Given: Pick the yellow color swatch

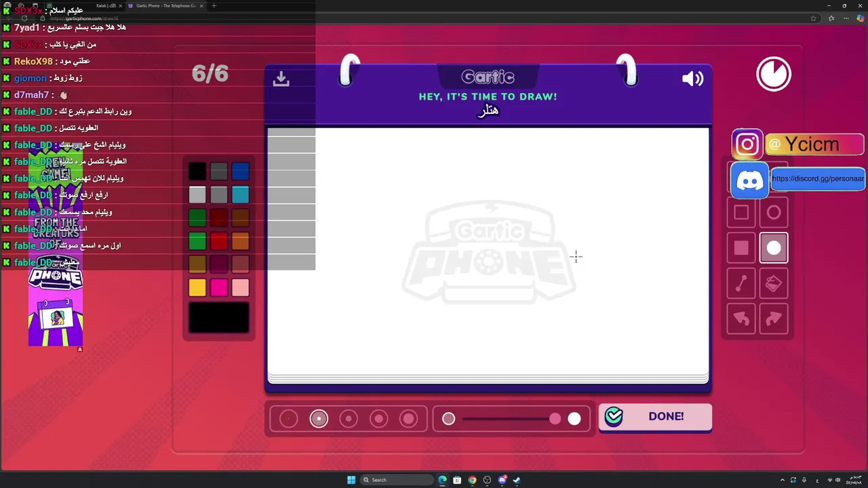Looking at the screenshot, I should (197, 287).
